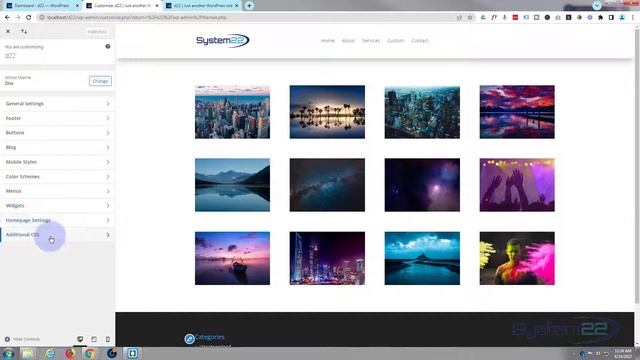The width and height of the screenshot is (640, 360).
Task: Switch to mobile phone preview
Action: (108, 339)
